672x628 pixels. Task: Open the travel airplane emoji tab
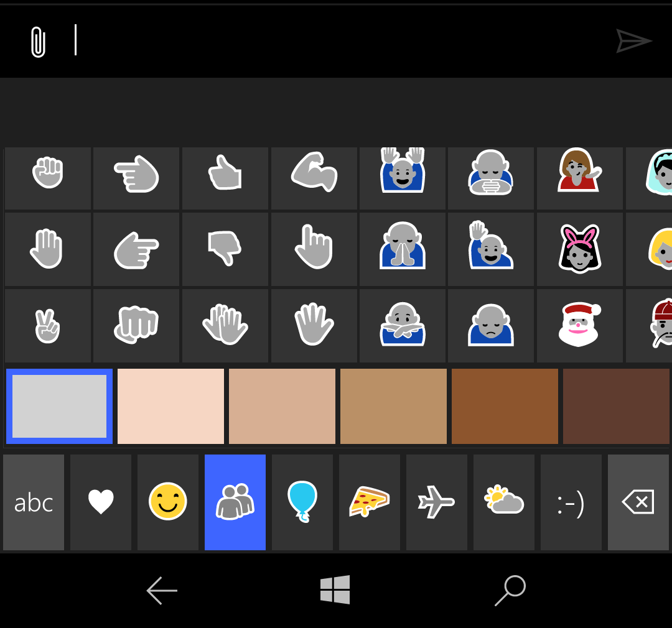click(x=437, y=502)
